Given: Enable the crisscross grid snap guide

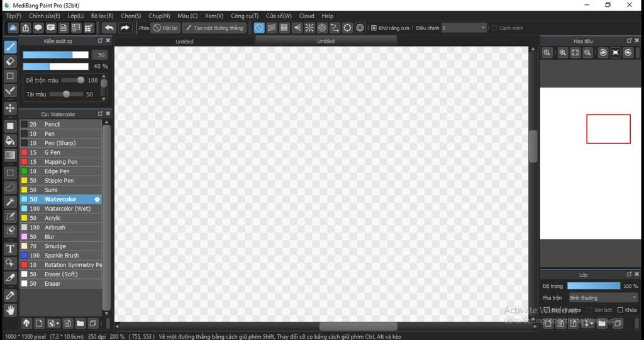Looking at the screenshot, I should (x=284, y=28).
